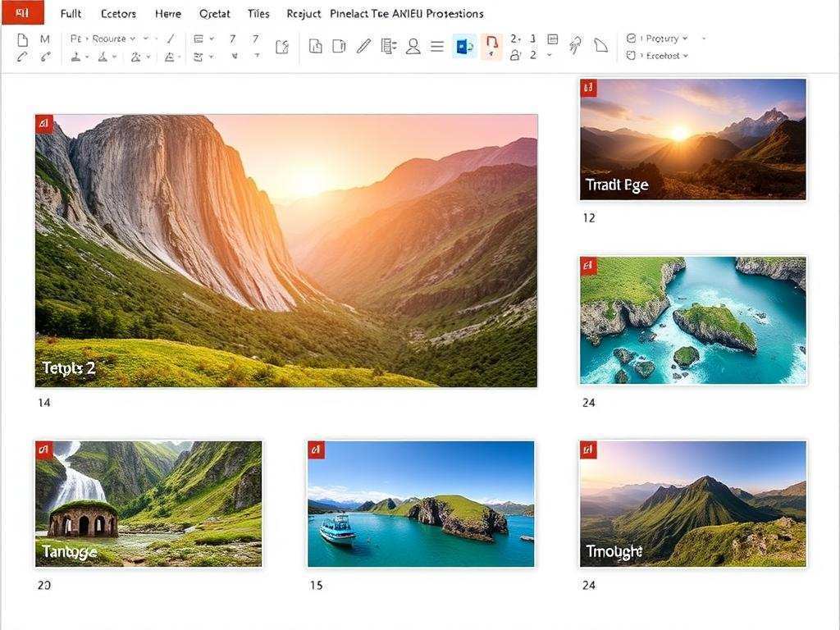
Task: Click the blue Outlook-style icon
Action: [x=463, y=47]
